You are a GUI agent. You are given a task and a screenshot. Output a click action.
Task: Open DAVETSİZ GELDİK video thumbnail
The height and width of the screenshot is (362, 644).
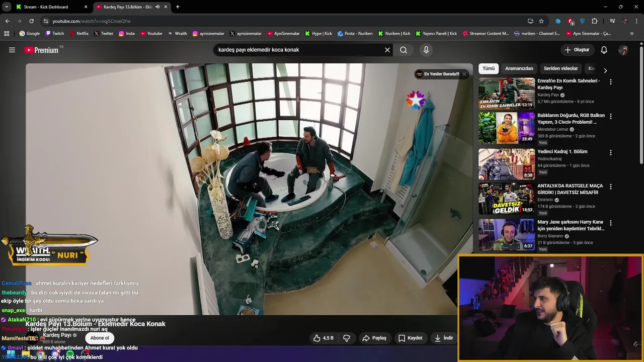[x=507, y=199]
